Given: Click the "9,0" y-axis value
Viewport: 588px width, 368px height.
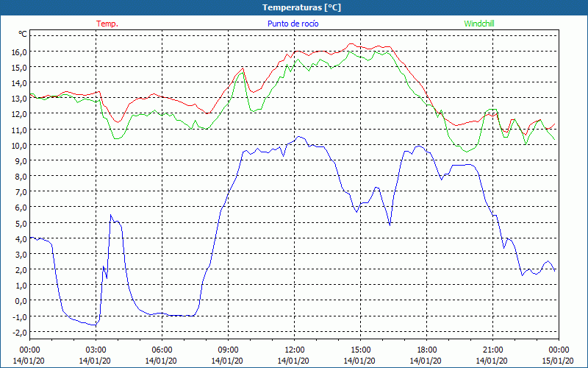Looking at the screenshot, I should pos(21,160).
